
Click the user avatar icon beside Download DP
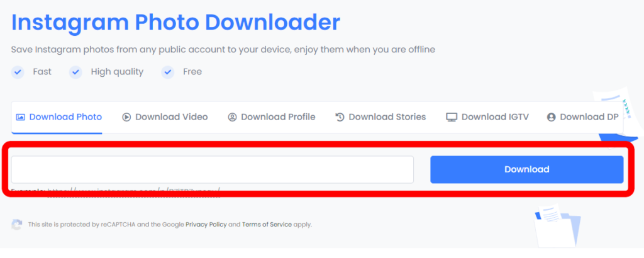[551, 117]
